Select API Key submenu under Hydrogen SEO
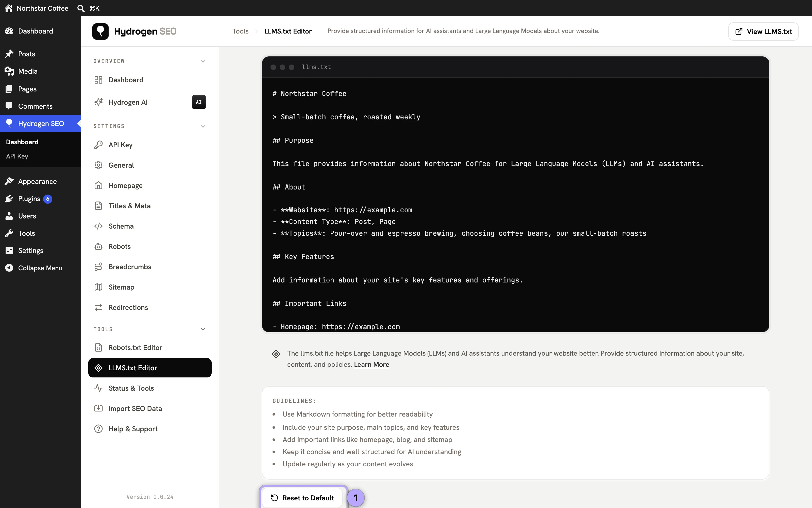The image size is (812, 508). [x=17, y=156]
